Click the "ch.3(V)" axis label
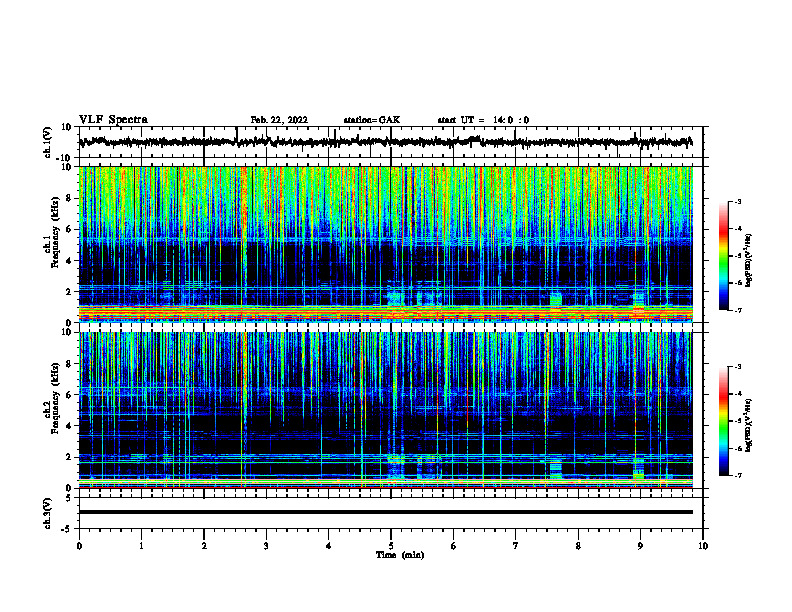Screen dimensions: 792x612 [48, 513]
